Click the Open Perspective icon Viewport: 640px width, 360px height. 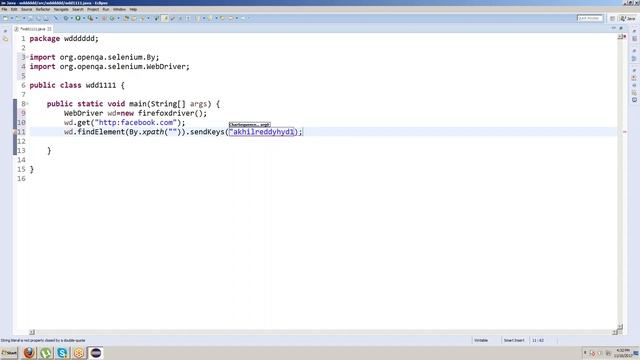point(612,18)
